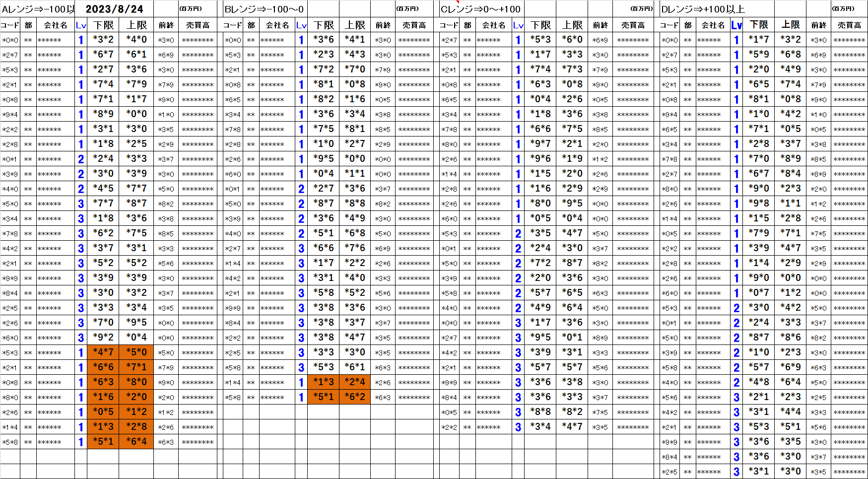The width and height of the screenshot is (868, 479).
Task: Click the 会社名 header in A range
Action: 56,25
